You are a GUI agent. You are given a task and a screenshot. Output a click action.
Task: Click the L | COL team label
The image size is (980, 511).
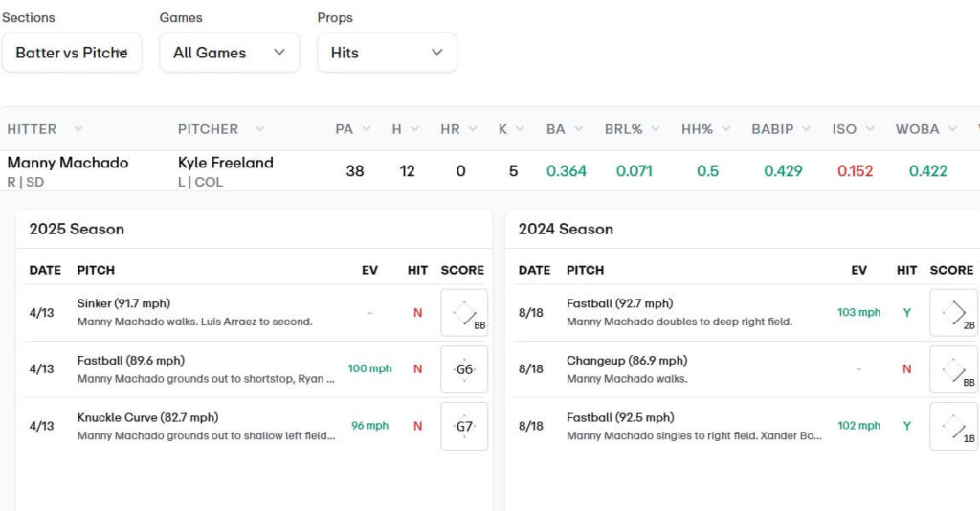[x=200, y=183]
